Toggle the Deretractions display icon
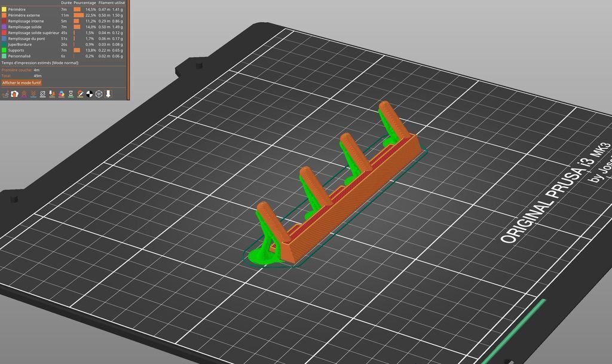This screenshot has height=364, width=612. tap(33, 94)
